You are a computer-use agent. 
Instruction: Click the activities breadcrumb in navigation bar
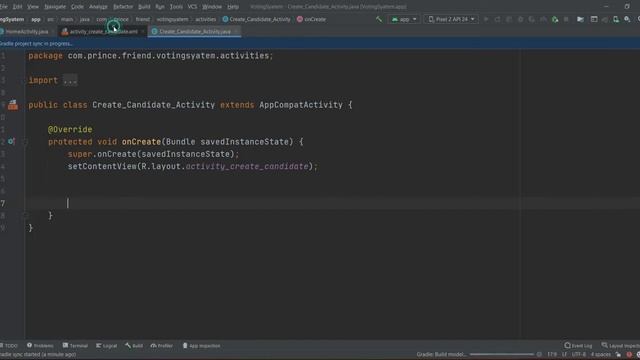click(x=205, y=19)
